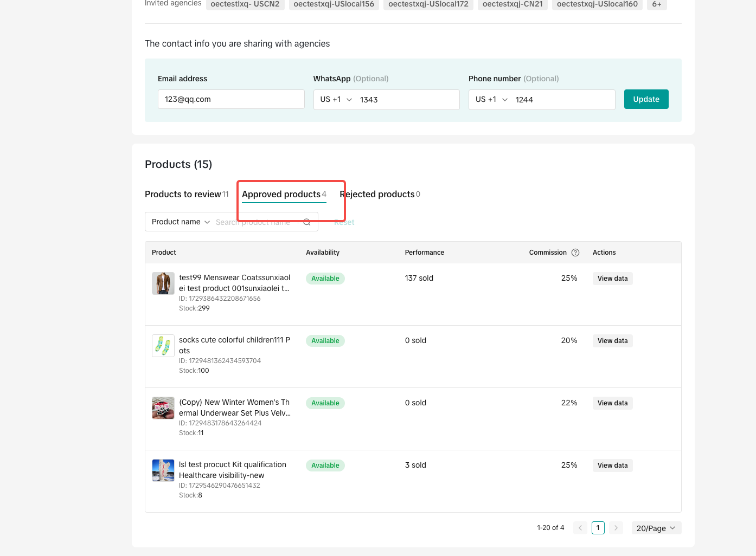Image resolution: width=756 pixels, height=556 pixels.
Task: Open the brown coat product thumbnail
Action: tap(163, 283)
